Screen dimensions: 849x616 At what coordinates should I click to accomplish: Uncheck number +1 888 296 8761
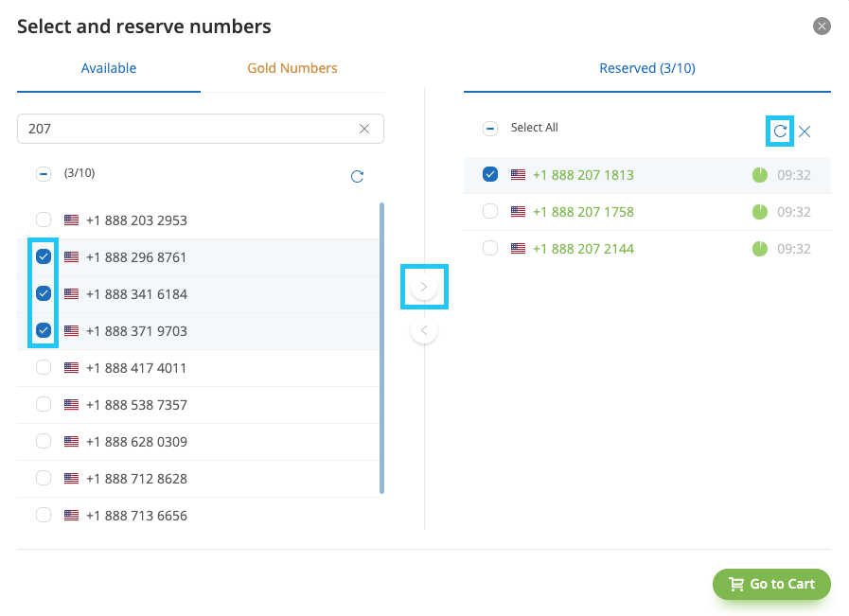click(44, 256)
